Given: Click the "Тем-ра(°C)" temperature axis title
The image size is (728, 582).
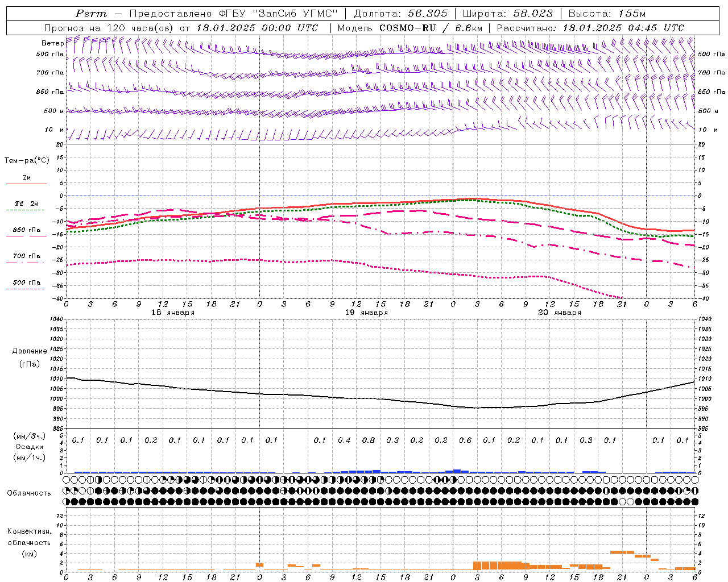Looking at the screenshot, I should 27,161.
